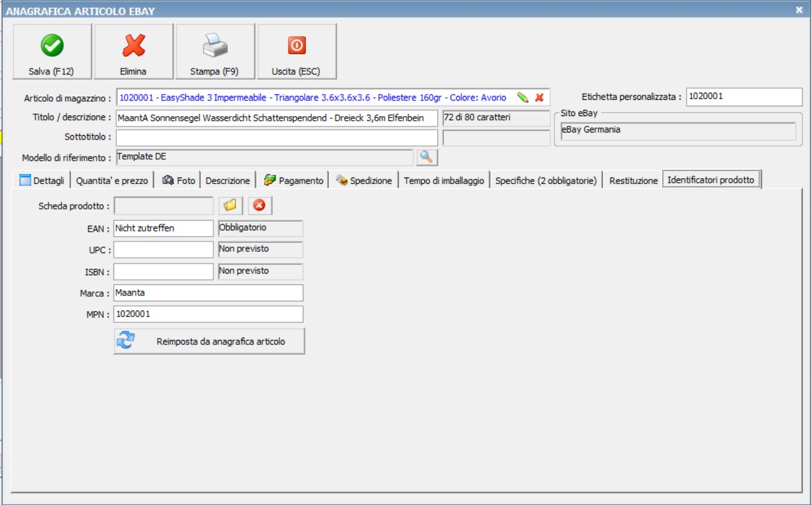Viewport: 812px width, 505px height.
Task: Click the Modello di riferimento Template DE field
Action: click(x=264, y=157)
